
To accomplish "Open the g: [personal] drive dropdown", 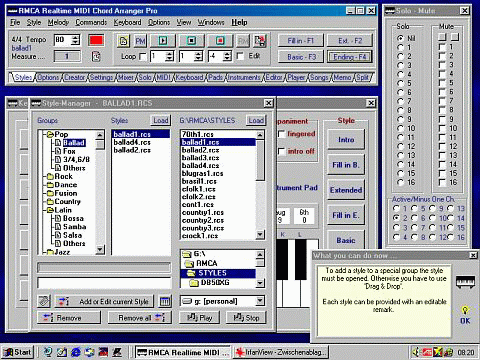I will 260,301.
